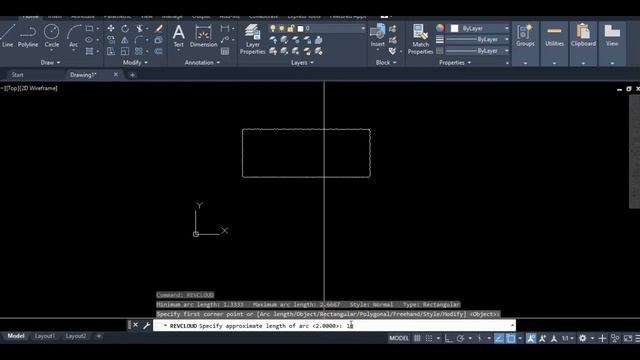Screen dimensions: 640x360
Task: Toggle snap mode in status bar
Action: pos(429,338)
